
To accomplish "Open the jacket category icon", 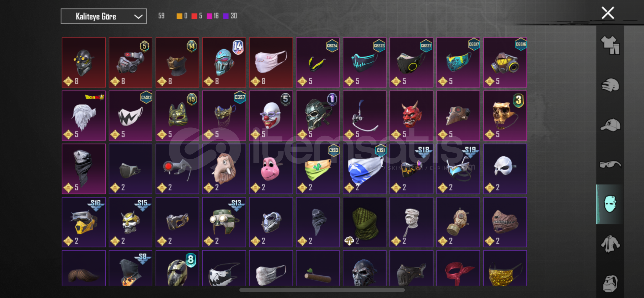I will pyautogui.click(x=610, y=244).
